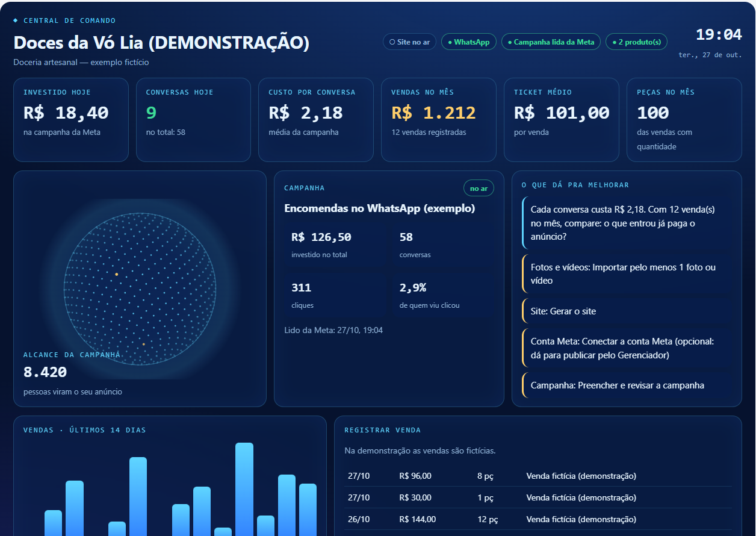
Task: Click the "R$ 101,00" Ticket Médio value
Action: [562, 113]
